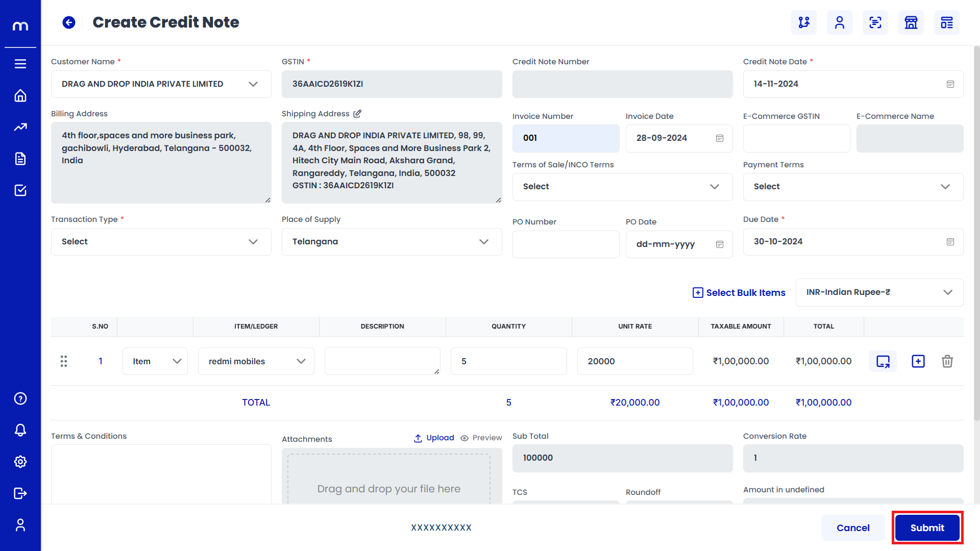Click the PO Number input field

(566, 244)
